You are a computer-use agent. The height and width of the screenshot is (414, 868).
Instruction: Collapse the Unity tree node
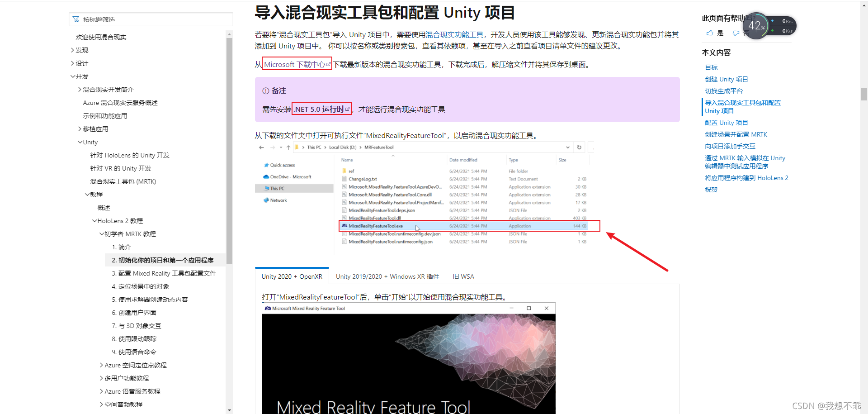tap(80, 142)
